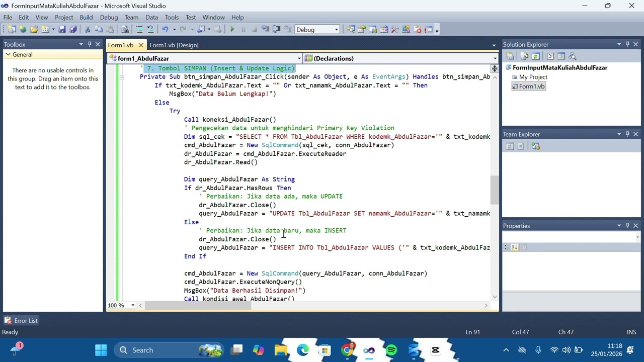Open the Build menu
Image resolution: width=644 pixels, height=362 pixels.
click(86, 17)
